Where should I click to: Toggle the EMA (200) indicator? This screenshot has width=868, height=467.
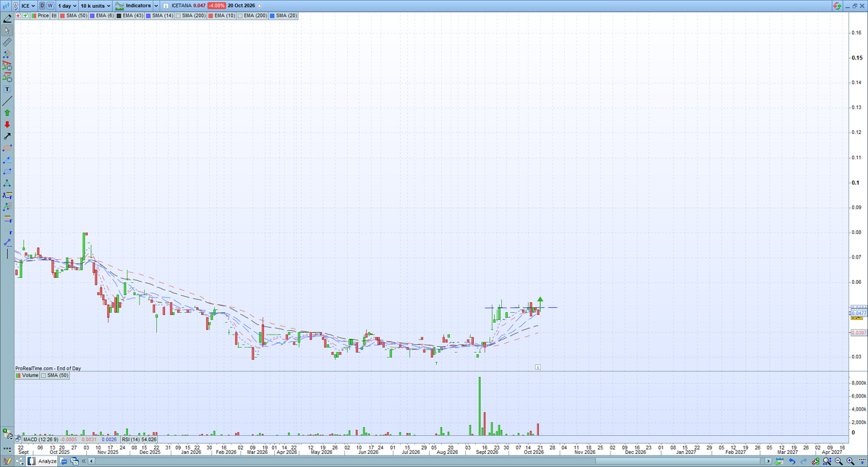tap(252, 15)
